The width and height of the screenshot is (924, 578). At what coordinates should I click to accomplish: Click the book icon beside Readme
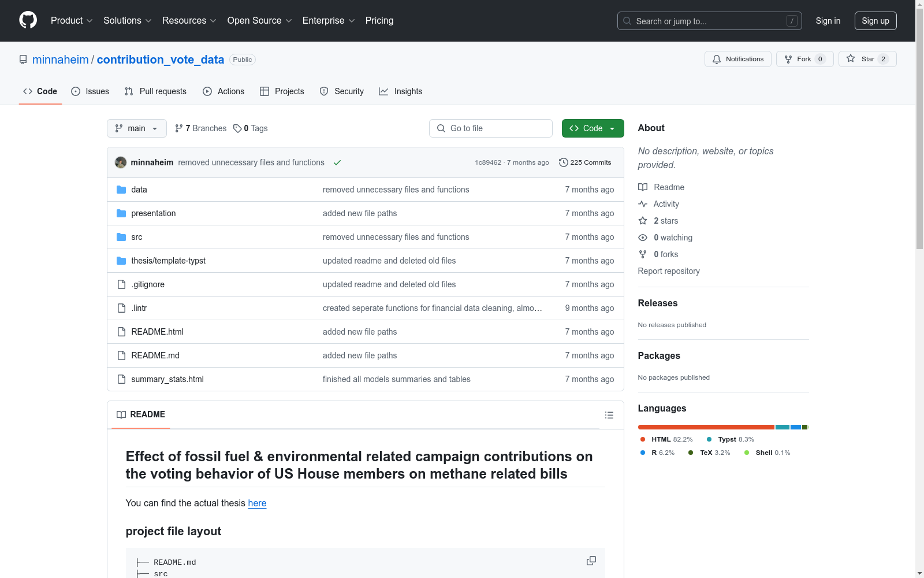tap(643, 187)
